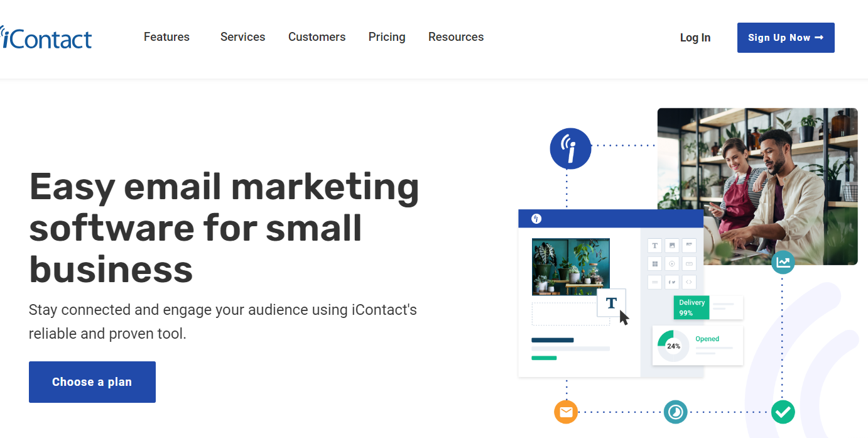Click the code block icon in palette
The image size is (868, 438).
tap(689, 282)
